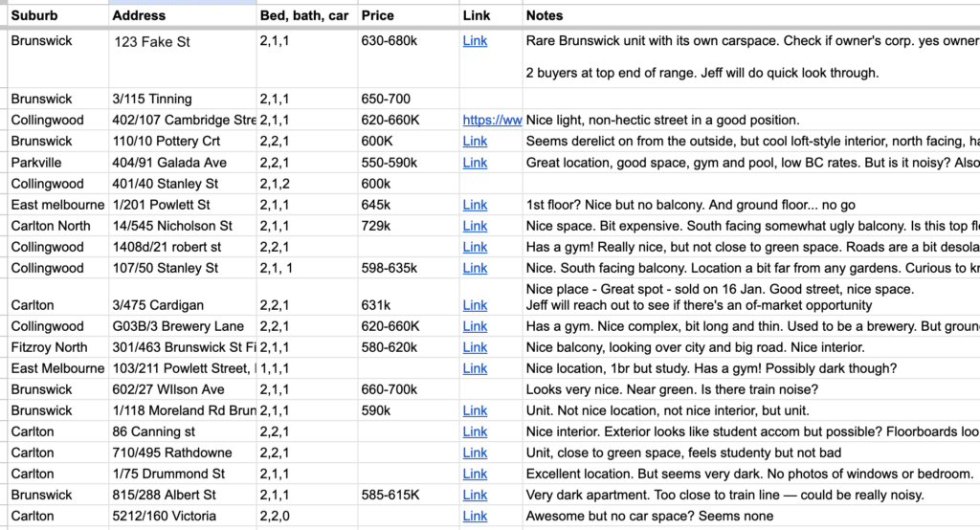Open the Link for 5212/160 Victoria
Screen dimensions: 980x530
tap(475, 516)
